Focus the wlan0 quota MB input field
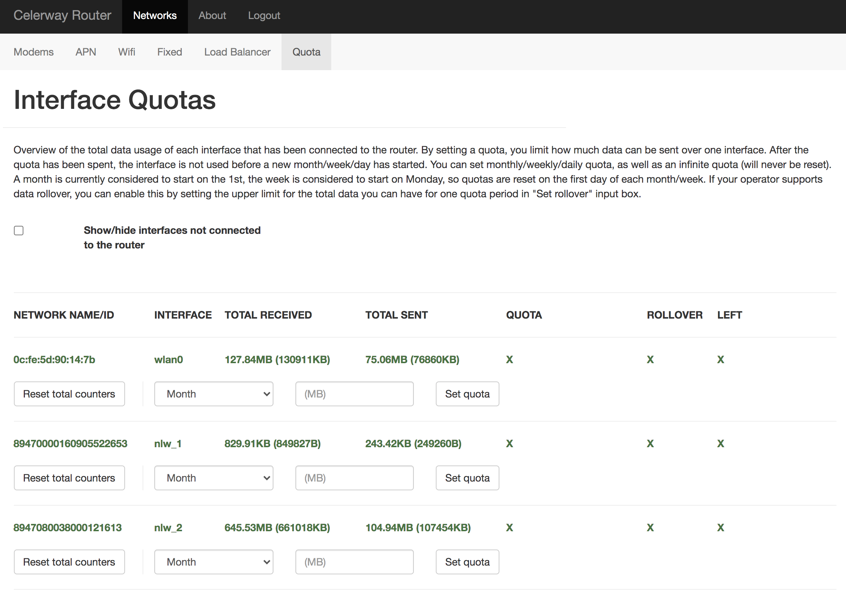Viewport: 846px width, 616px height. coord(354,394)
